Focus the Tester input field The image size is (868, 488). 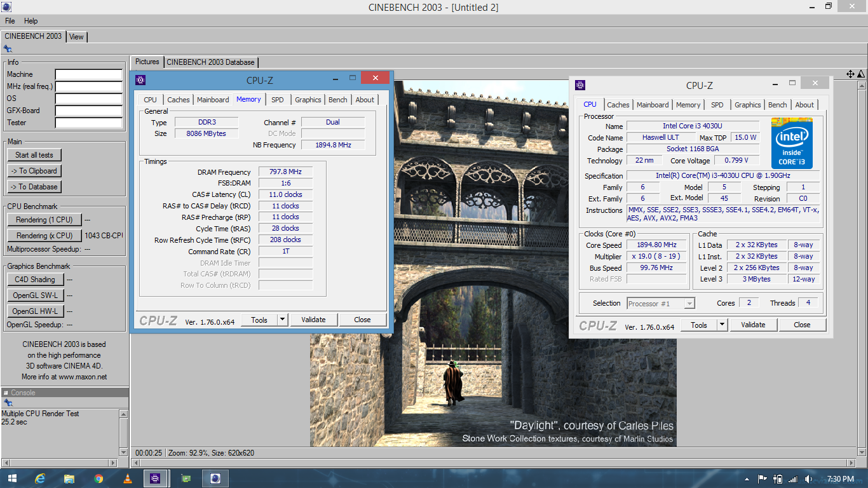pyautogui.click(x=88, y=123)
